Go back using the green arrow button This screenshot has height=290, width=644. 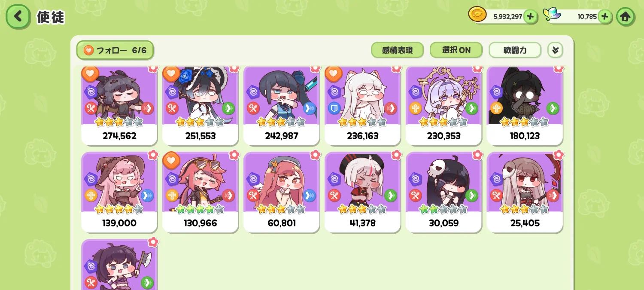click(x=18, y=17)
